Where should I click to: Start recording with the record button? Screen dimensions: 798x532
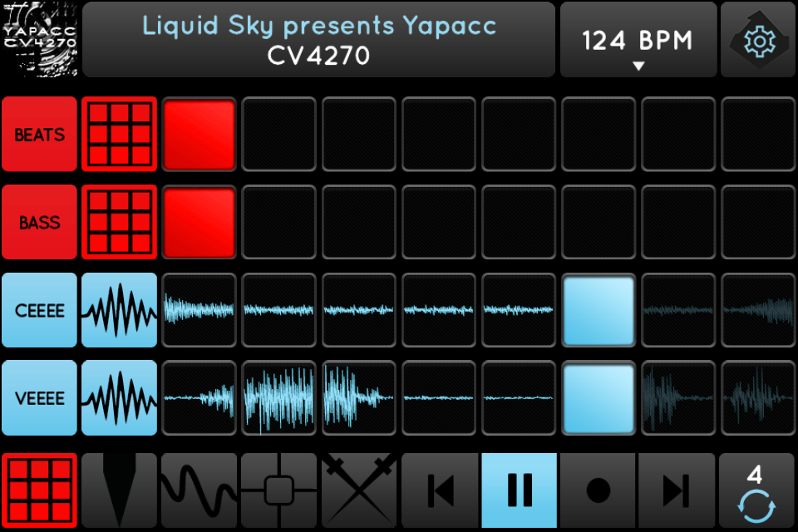(x=598, y=490)
